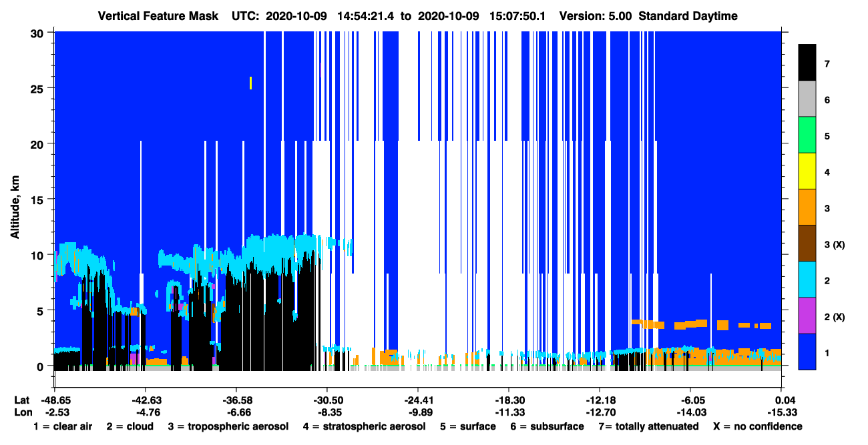Click the '5 = surface' legend entry
The image size is (868, 445).
point(468,426)
